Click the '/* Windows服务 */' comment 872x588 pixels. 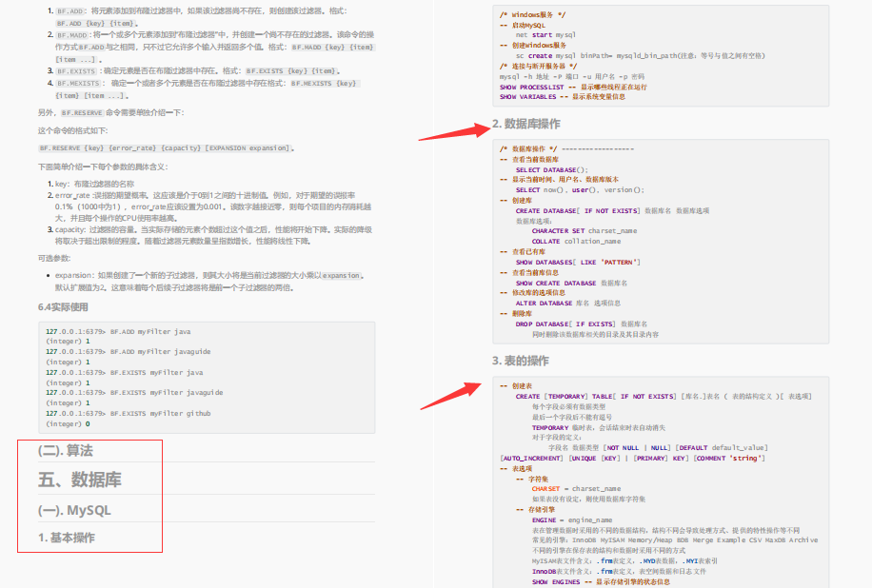pos(532,15)
